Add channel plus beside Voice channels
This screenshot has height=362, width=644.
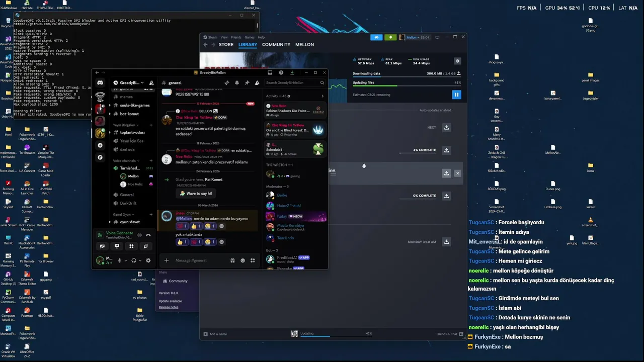pos(151,161)
